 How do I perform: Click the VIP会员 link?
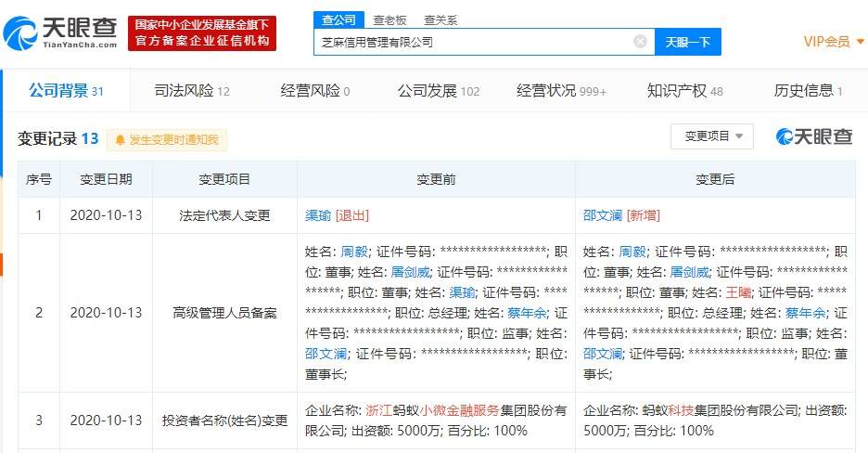[x=826, y=42]
